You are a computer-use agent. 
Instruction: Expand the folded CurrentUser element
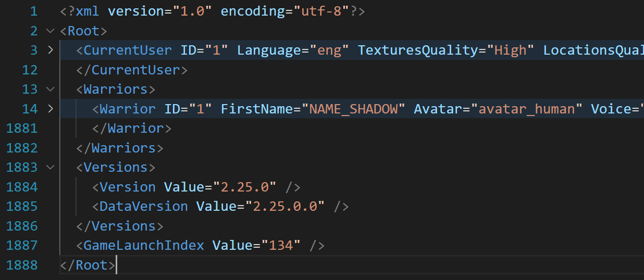point(50,50)
